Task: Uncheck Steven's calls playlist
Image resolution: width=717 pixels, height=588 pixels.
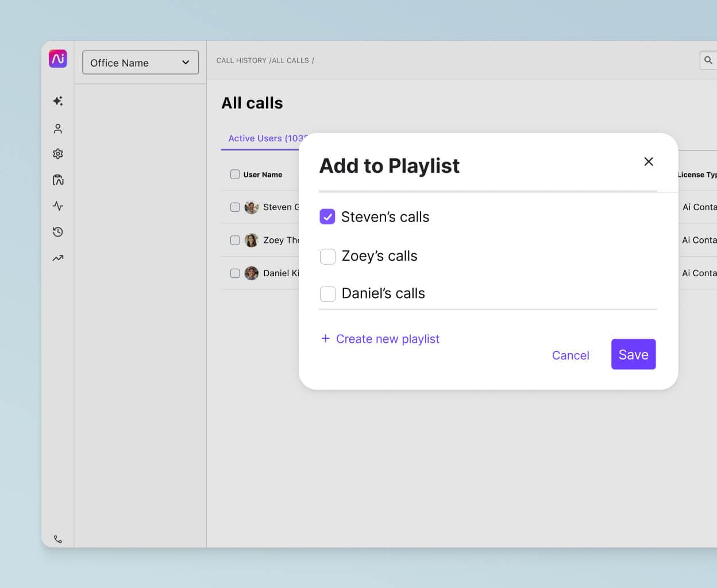Action: click(327, 216)
